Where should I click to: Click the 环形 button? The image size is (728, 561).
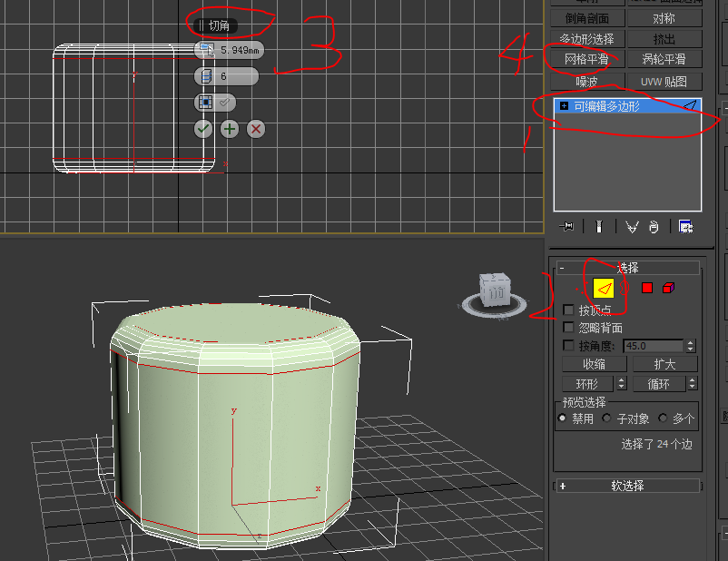click(x=587, y=384)
